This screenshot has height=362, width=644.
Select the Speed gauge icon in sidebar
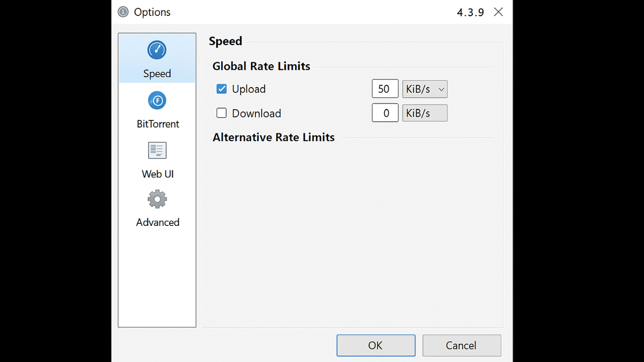coord(157,50)
